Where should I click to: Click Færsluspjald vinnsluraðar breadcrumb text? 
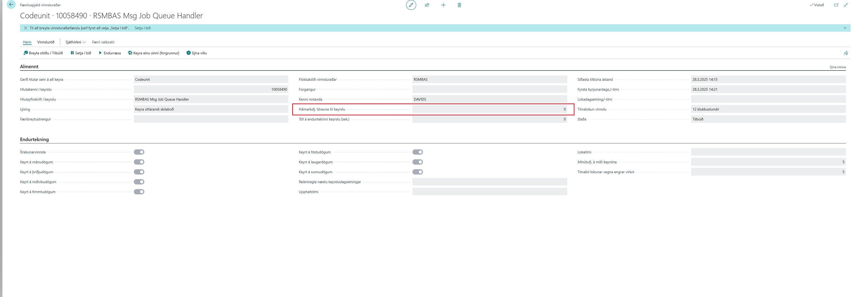[40, 5]
